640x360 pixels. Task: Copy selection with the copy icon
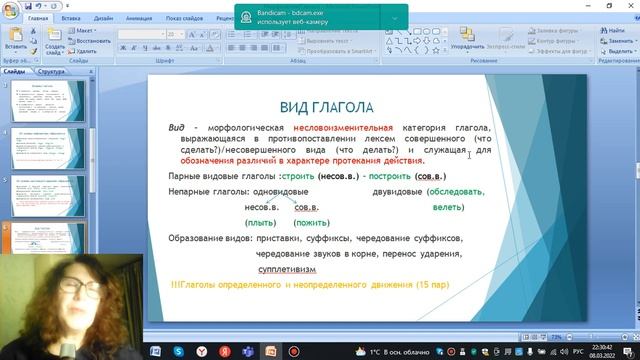(34, 41)
